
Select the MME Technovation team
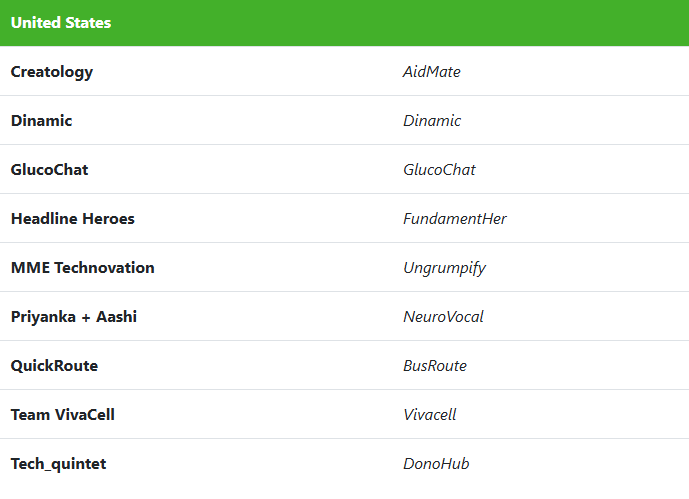pyautogui.click(x=83, y=268)
